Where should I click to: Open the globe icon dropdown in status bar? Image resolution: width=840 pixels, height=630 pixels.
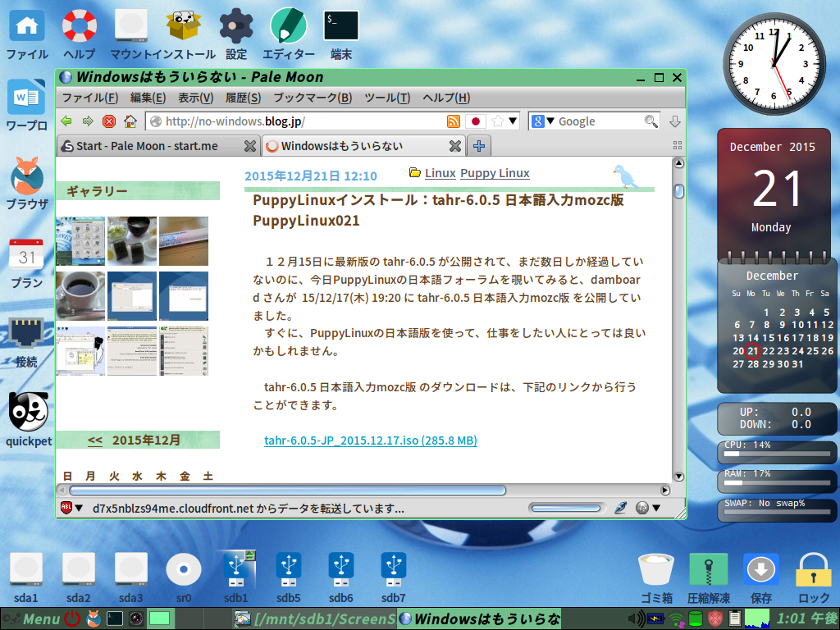[x=655, y=508]
